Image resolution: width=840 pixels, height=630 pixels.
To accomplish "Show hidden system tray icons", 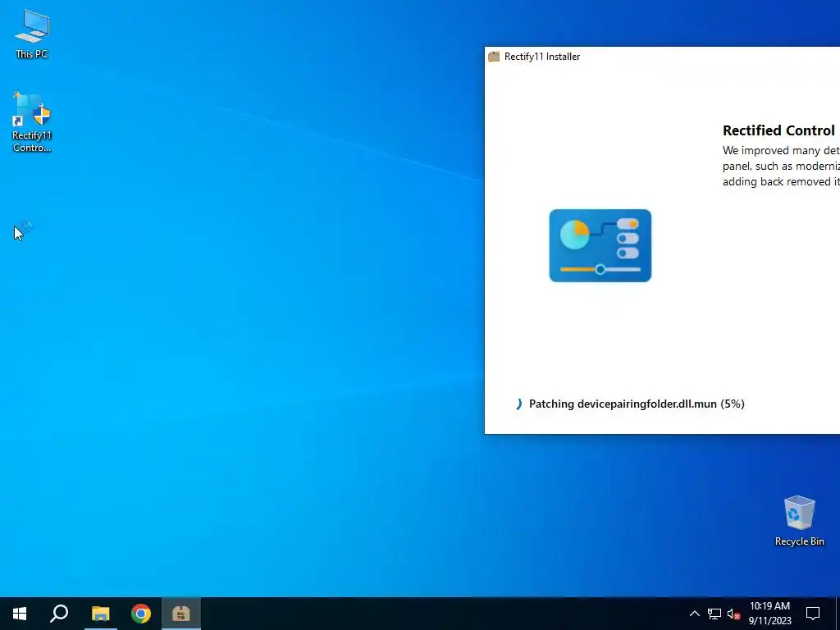I will [694, 614].
